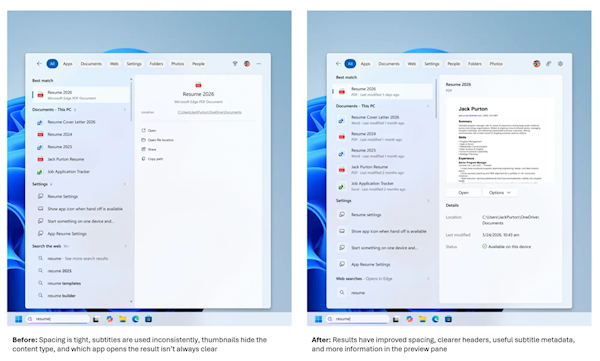Screen dimensions: 600x361
Task: Click the search icon beside 'resume templates' in Before panel
Action: pos(40,283)
